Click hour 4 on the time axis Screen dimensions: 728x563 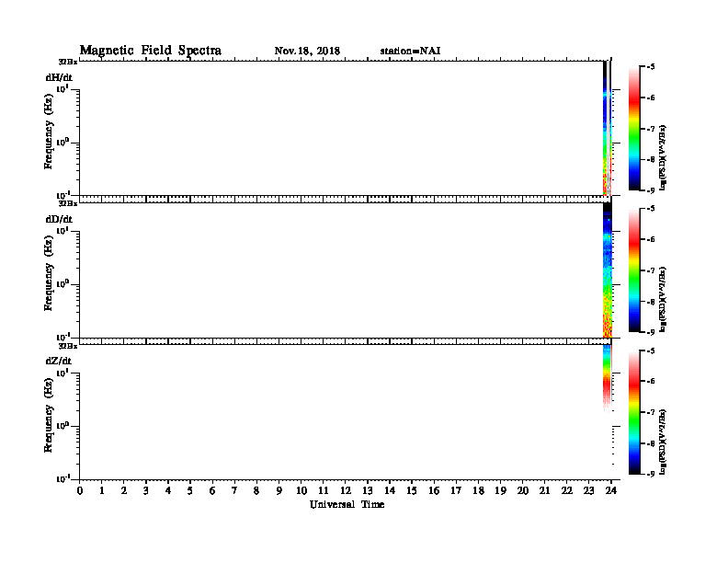click(168, 491)
